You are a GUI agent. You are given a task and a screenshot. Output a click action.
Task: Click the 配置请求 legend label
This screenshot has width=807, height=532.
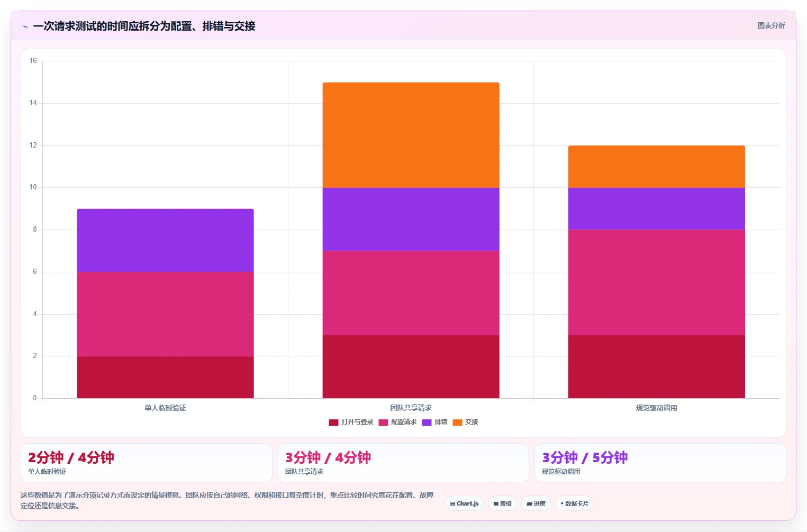(404, 422)
